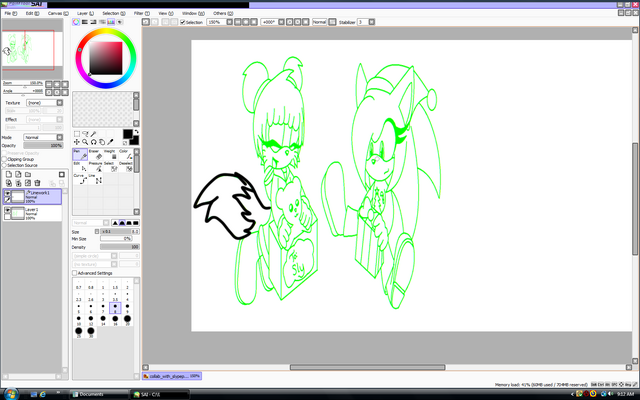The height and width of the screenshot is (400, 640).
Task: Pick the rotate view tool
Action: pos(93,142)
